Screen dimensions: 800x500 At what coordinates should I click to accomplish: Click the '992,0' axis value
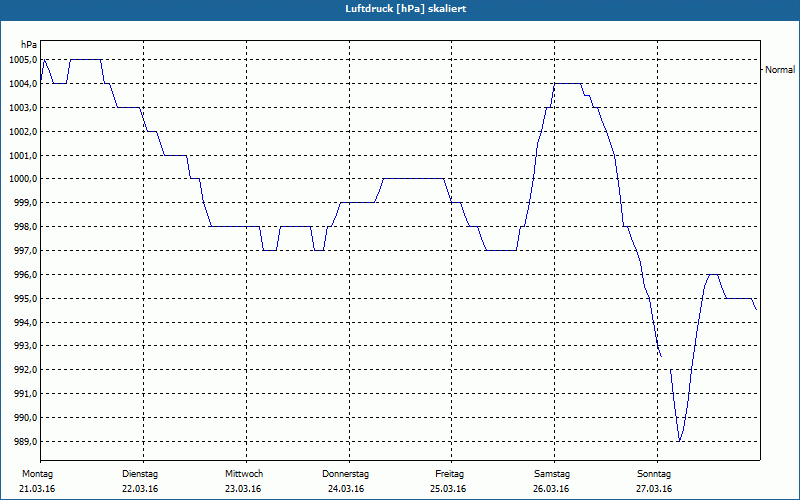(x=25, y=370)
